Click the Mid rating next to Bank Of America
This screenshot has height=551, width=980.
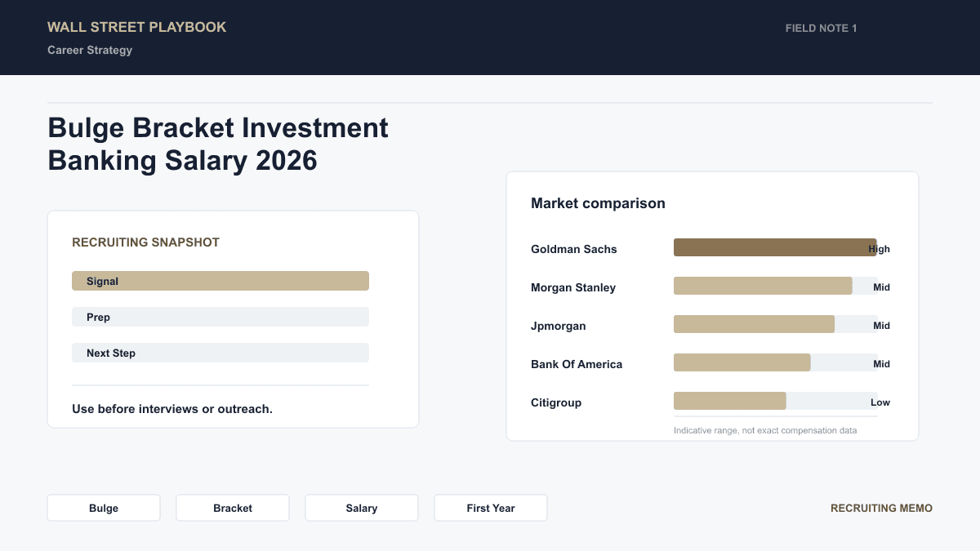tap(881, 364)
